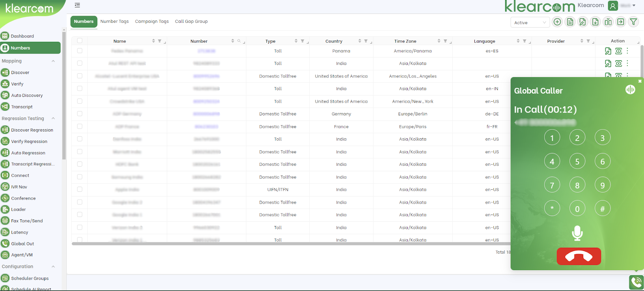The width and height of the screenshot is (644, 291).
Task: Tap the star key on keypad
Action: point(552,209)
